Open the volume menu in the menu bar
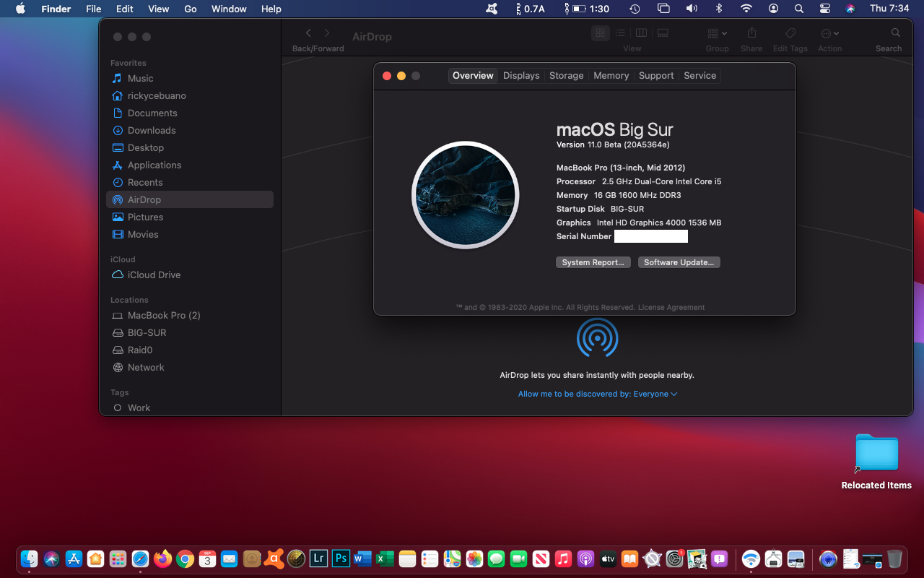The height and width of the screenshot is (578, 924). click(692, 9)
